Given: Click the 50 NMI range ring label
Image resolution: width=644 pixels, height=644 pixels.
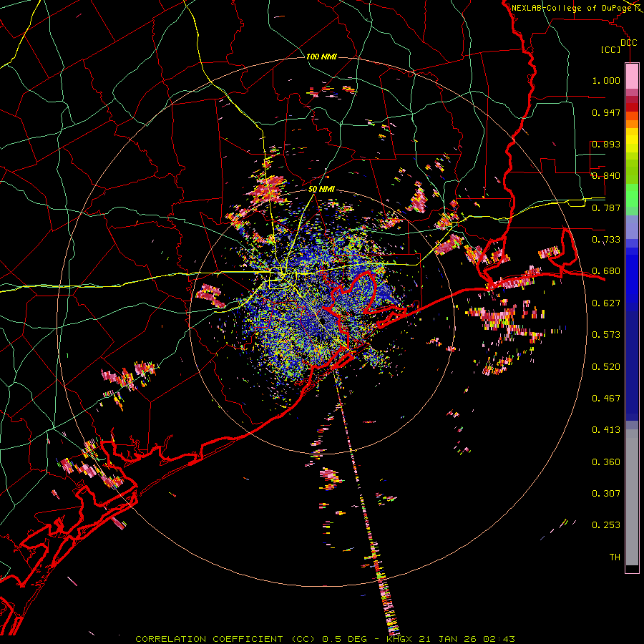Looking at the screenshot, I should pyautogui.click(x=321, y=190).
